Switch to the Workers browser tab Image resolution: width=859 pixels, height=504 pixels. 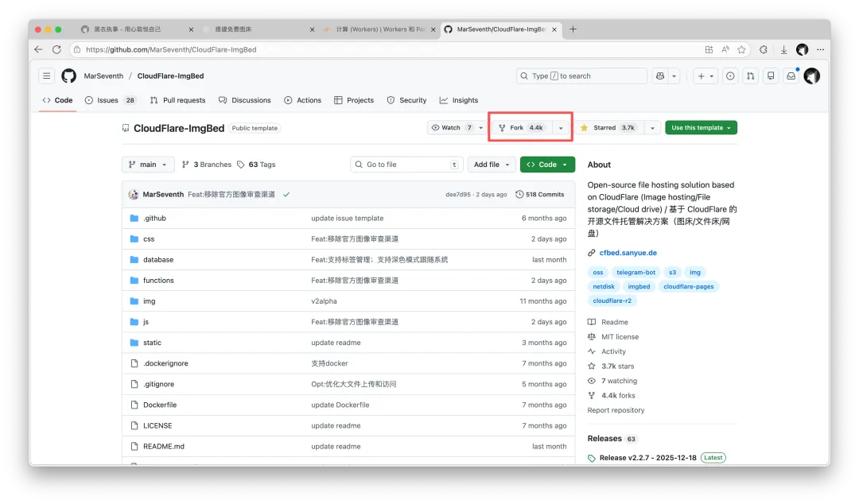click(x=379, y=29)
